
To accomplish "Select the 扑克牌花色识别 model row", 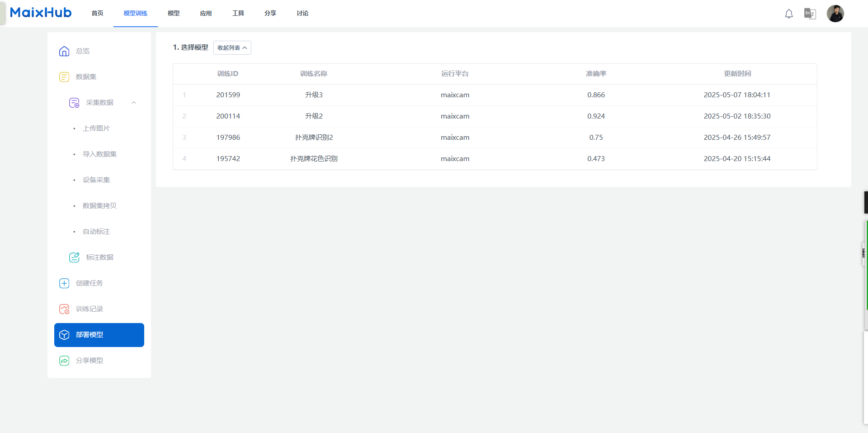I will point(495,159).
